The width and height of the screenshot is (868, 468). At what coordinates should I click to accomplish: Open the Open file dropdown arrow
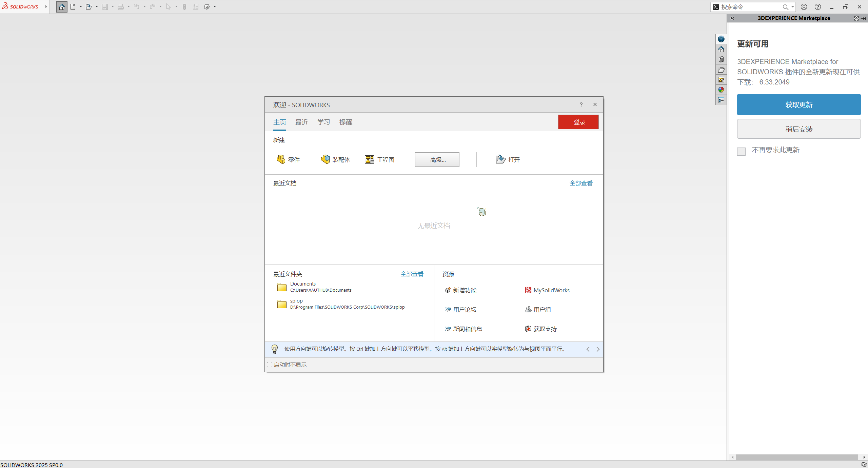pos(97,7)
